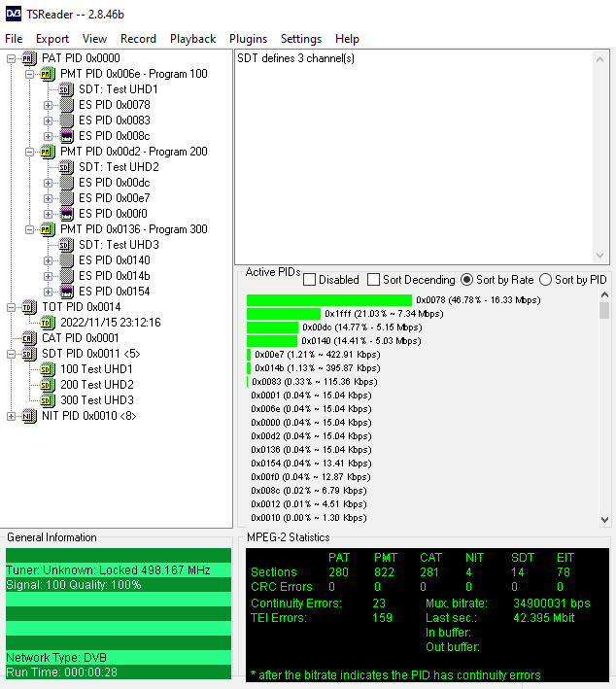Screen dimensions: 616x689
Task: Open the Record menu
Action: [138, 39]
